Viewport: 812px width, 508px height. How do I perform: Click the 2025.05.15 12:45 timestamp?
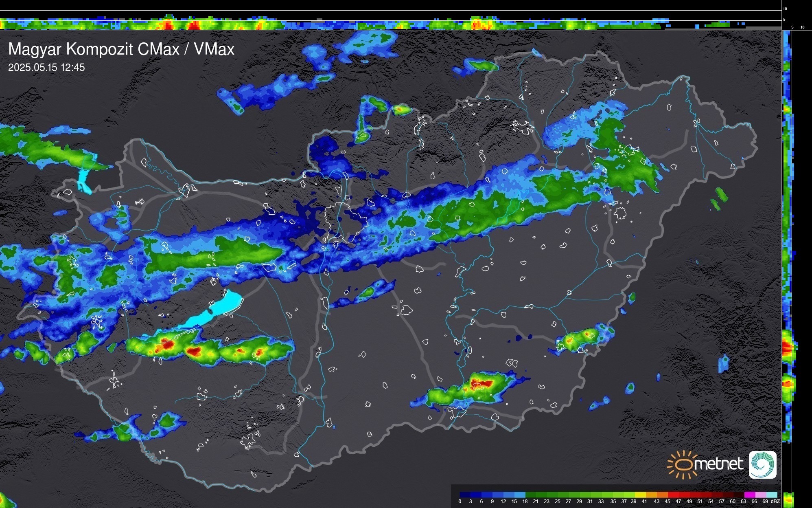pos(46,68)
